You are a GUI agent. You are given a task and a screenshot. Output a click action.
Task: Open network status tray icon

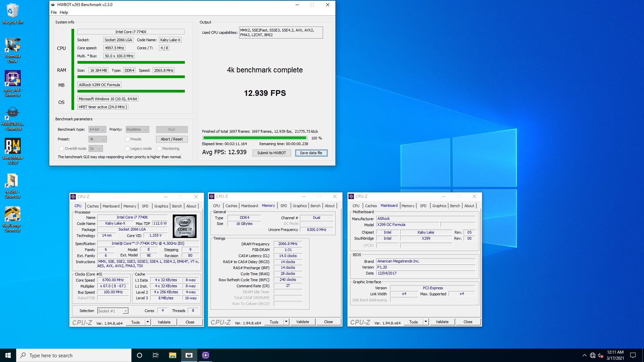[x=593, y=355]
